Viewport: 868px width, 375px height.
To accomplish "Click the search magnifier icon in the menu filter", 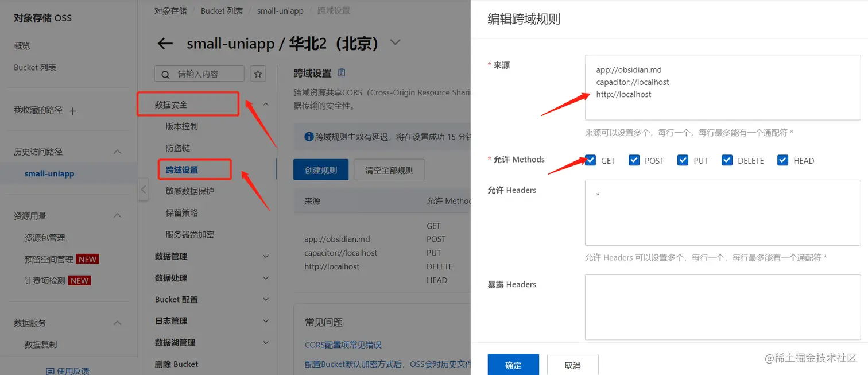I will [x=166, y=74].
